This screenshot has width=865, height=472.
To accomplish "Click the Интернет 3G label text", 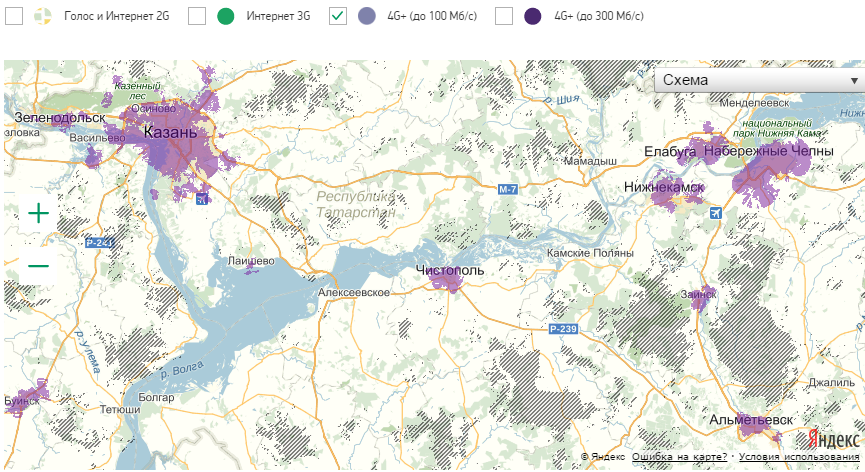I will pos(279,16).
